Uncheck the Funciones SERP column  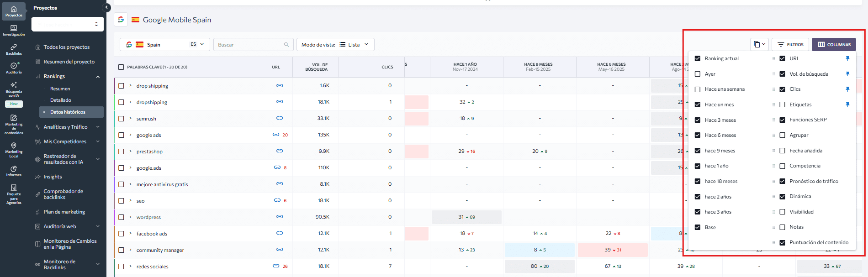tap(782, 120)
